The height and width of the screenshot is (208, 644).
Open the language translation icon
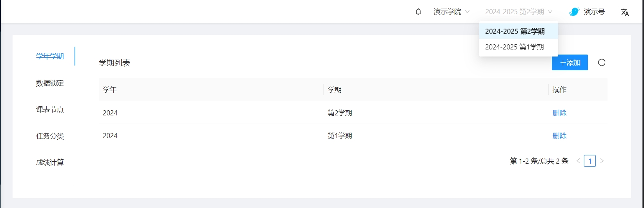point(625,12)
